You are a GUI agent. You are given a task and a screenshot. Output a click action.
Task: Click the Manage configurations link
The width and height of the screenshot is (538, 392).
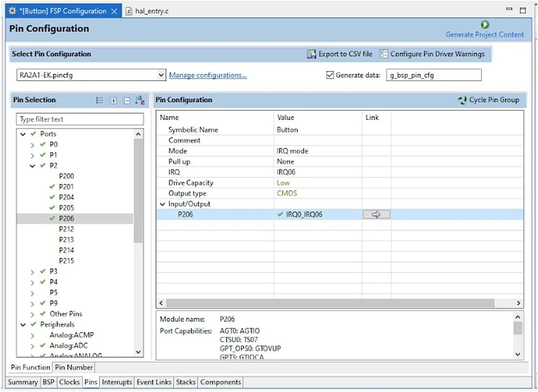(x=208, y=75)
